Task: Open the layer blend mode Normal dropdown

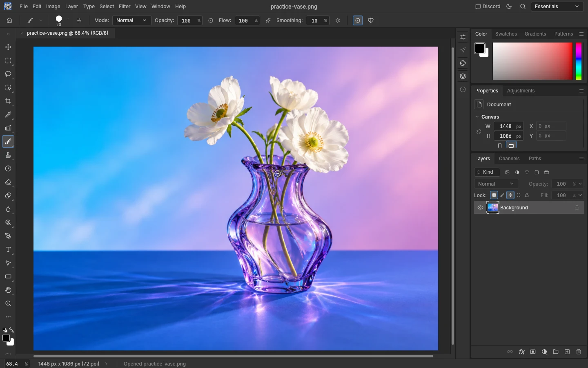Action: [x=496, y=184]
